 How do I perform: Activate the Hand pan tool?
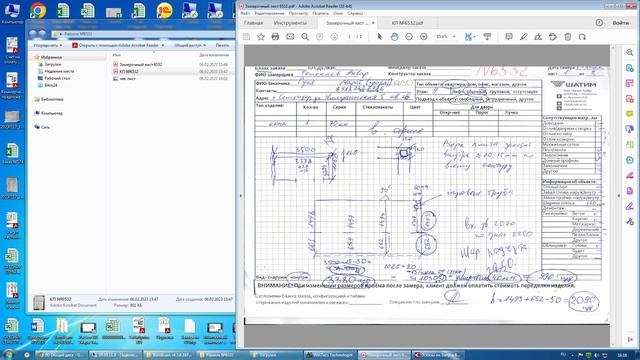[x=394, y=37]
